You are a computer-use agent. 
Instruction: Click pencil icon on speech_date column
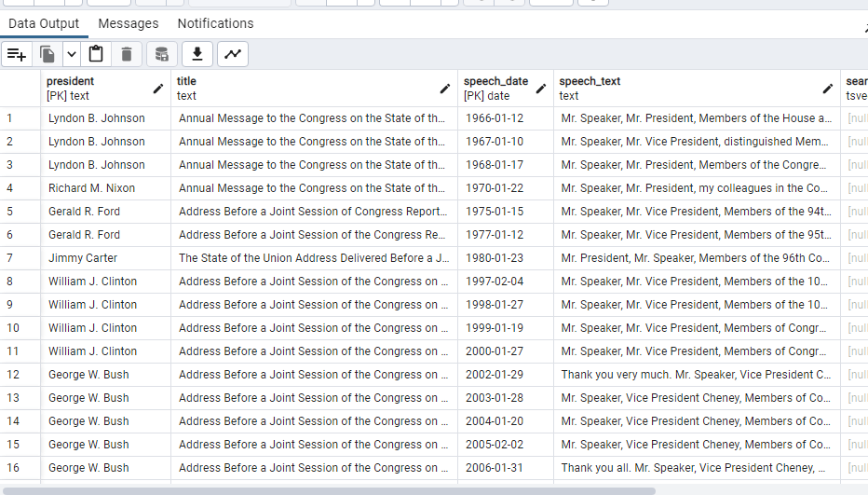pyautogui.click(x=541, y=89)
